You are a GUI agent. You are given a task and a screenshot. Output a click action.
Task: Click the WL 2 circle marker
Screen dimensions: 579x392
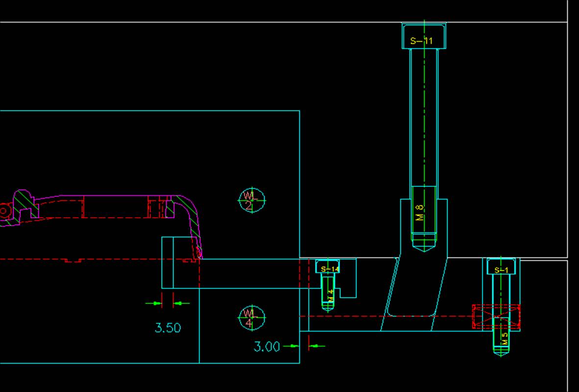pyautogui.click(x=252, y=201)
